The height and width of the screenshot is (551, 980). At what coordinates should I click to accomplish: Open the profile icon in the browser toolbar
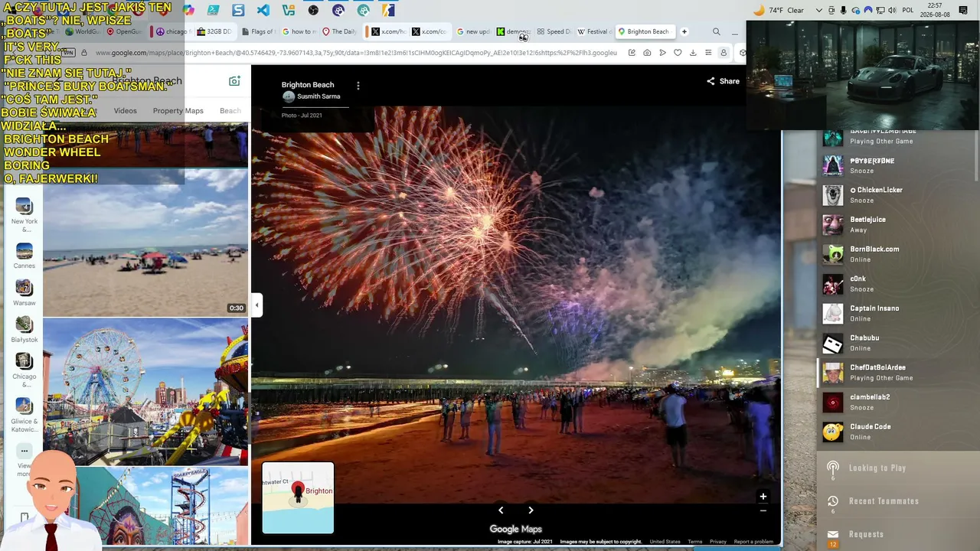(x=724, y=53)
